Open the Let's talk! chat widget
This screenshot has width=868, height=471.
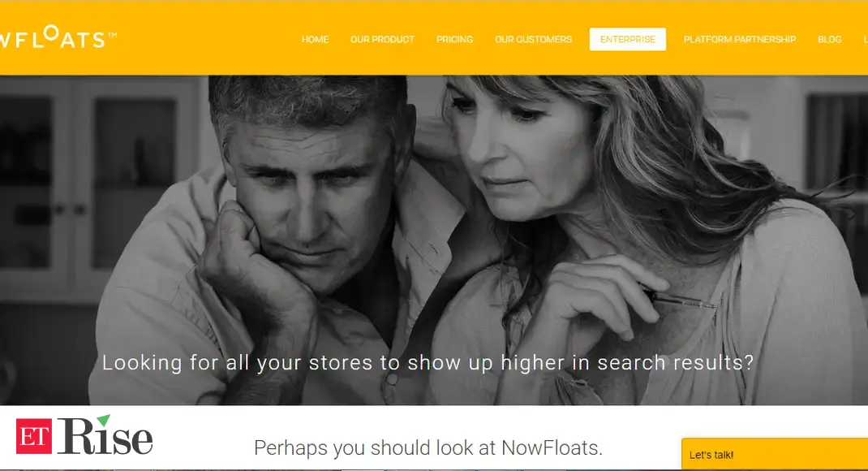click(x=775, y=455)
